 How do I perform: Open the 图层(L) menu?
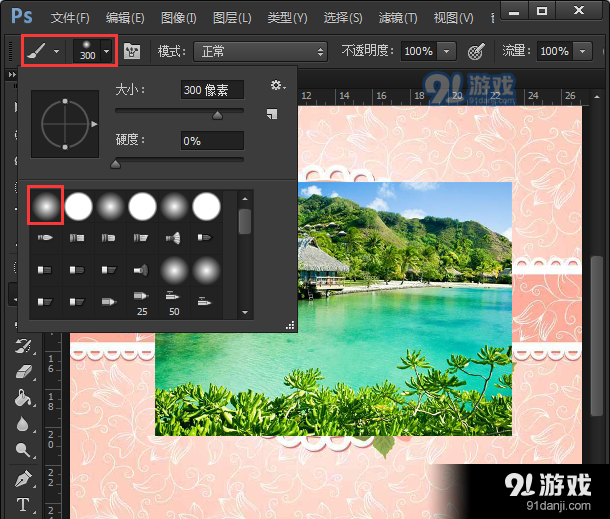click(232, 18)
